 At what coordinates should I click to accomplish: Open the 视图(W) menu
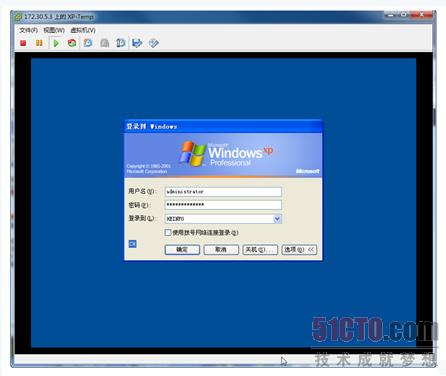[54, 30]
